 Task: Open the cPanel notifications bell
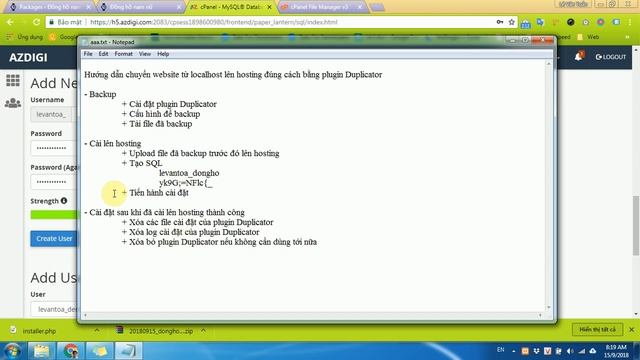pos(578,57)
